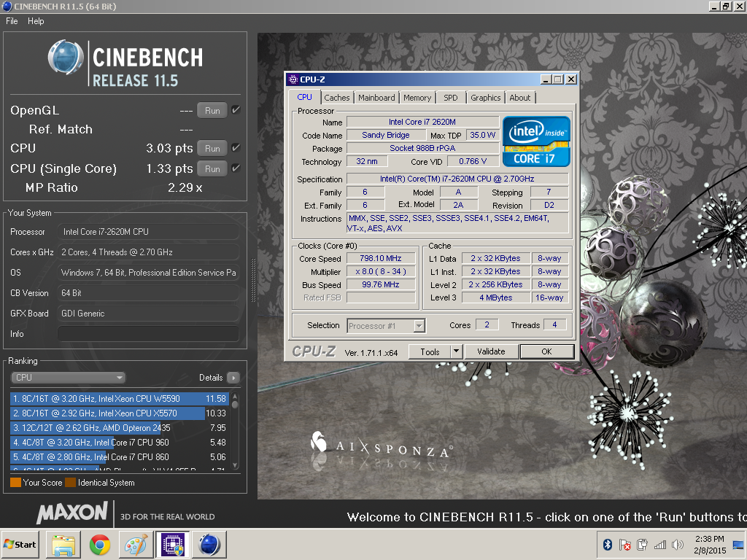This screenshot has height=560, width=747.
Task: Click the Bus Speed 99.76 MHz value
Action: [x=381, y=284]
